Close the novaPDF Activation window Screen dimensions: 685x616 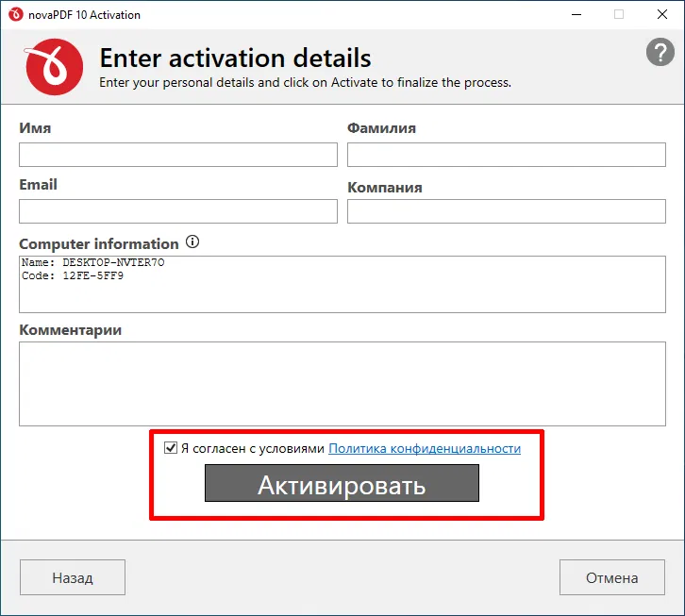coord(662,14)
